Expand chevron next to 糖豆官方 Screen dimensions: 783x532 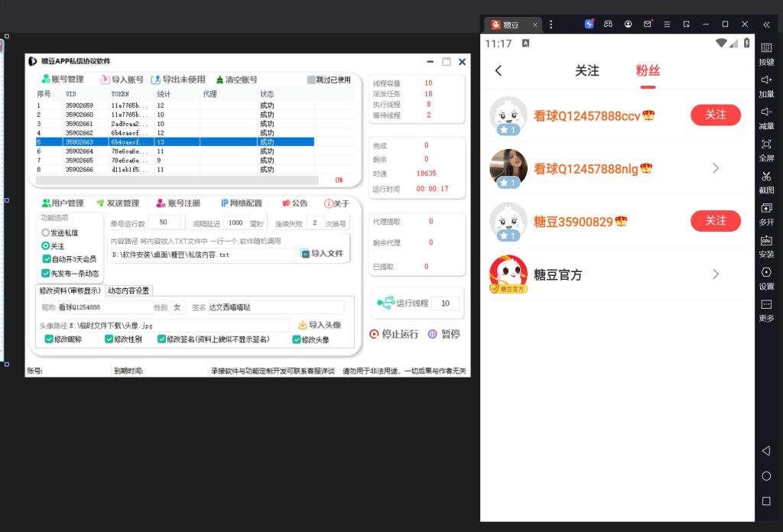[716, 274]
